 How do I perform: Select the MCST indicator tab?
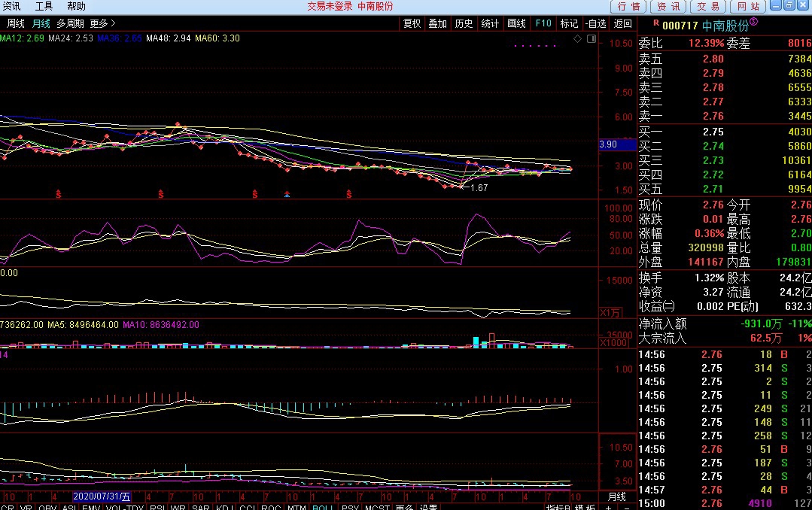378,507
